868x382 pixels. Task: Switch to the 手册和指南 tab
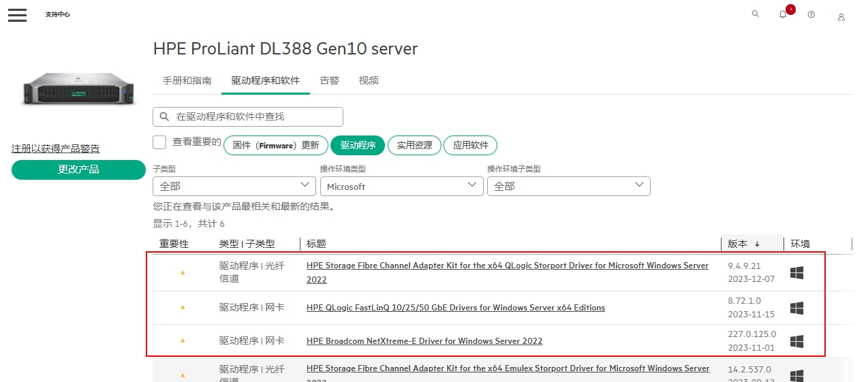[x=187, y=80]
